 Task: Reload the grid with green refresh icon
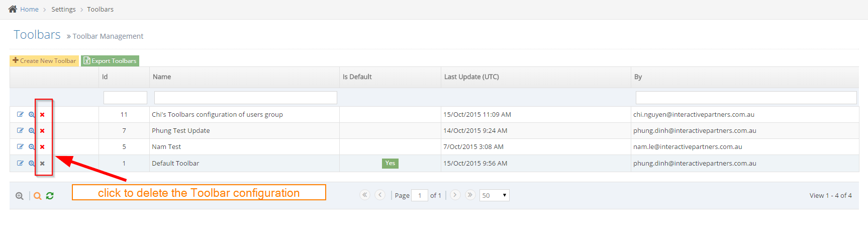pyautogui.click(x=50, y=196)
